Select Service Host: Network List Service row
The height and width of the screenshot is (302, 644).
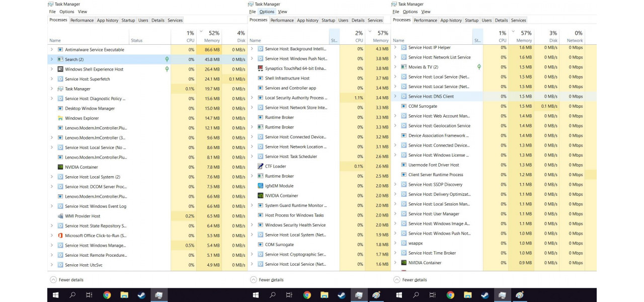[494, 57]
